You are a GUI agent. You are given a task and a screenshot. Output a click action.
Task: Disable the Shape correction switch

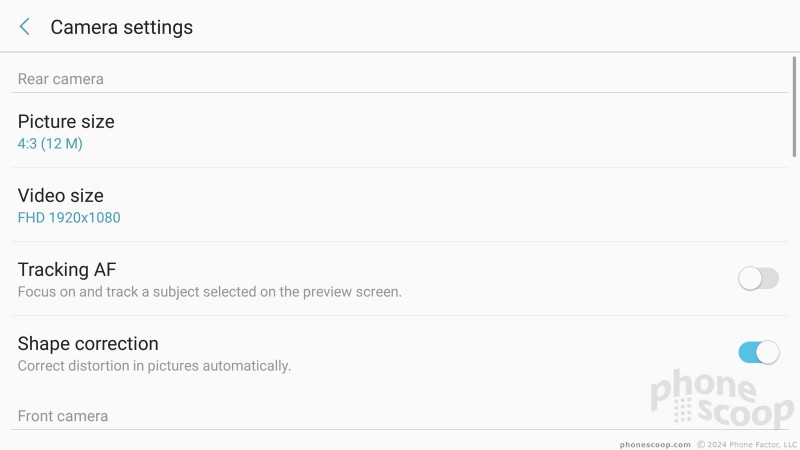click(758, 353)
